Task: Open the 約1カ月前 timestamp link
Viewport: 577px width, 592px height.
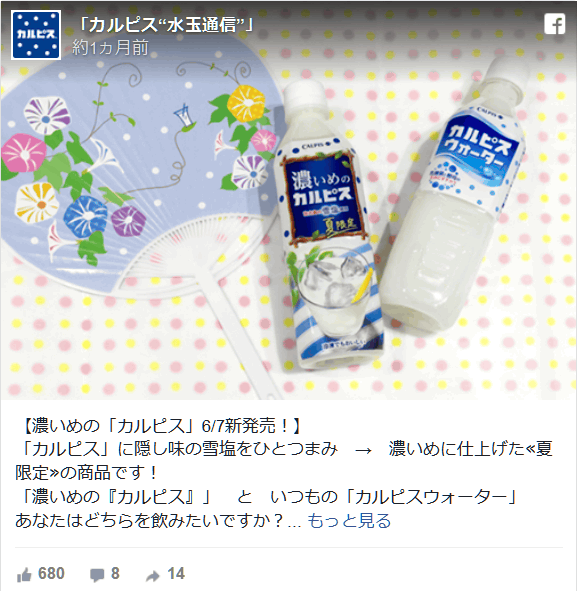Action: click(110, 48)
